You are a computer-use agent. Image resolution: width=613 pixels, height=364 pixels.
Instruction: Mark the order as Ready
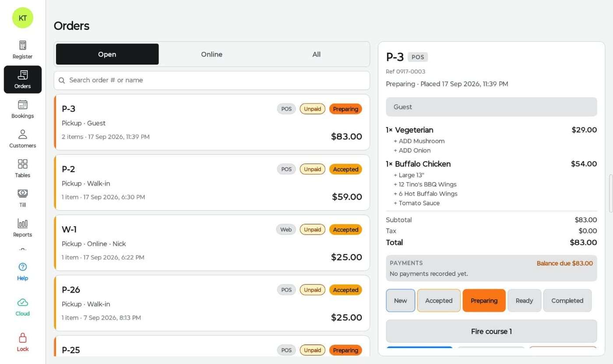point(524,301)
